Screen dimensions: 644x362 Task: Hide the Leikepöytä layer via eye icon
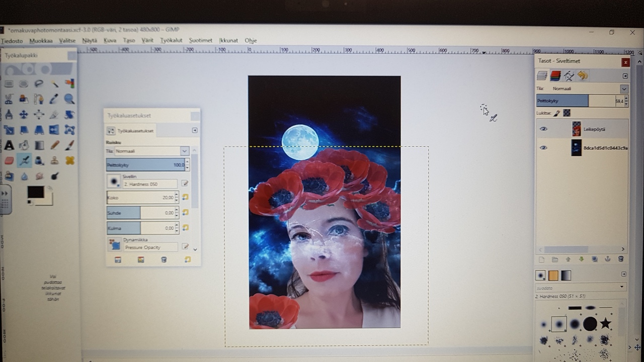pos(543,129)
